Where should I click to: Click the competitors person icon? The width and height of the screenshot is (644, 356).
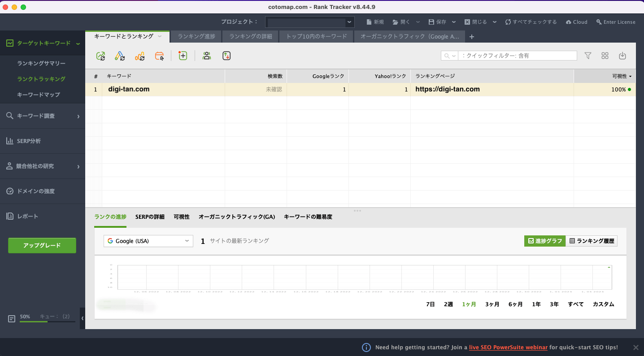(x=206, y=56)
